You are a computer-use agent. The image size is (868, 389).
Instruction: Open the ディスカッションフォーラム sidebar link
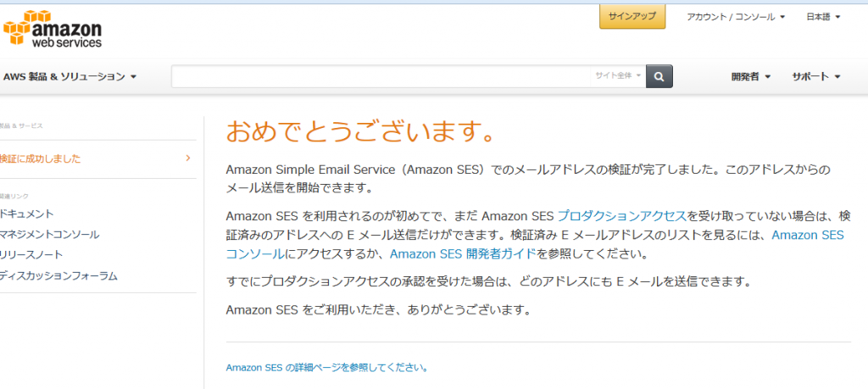pos(58,276)
